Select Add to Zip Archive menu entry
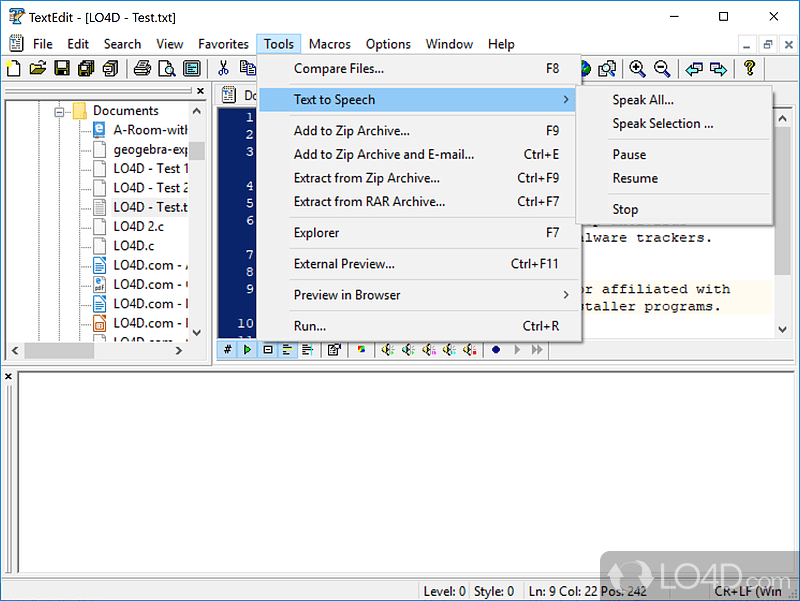The image size is (800, 601). click(x=417, y=131)
